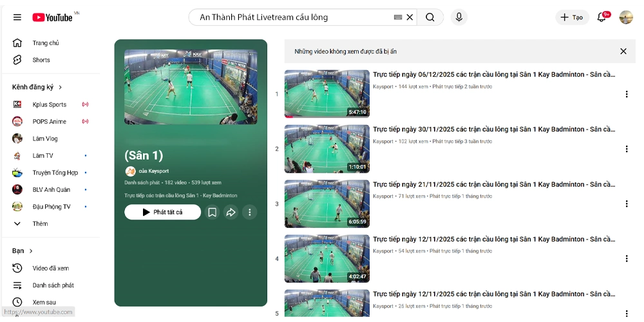The width and height of the screenshot is (644, 322).
Task: Click Kaysport under the 30/11/2025 video
Action: 383,141
